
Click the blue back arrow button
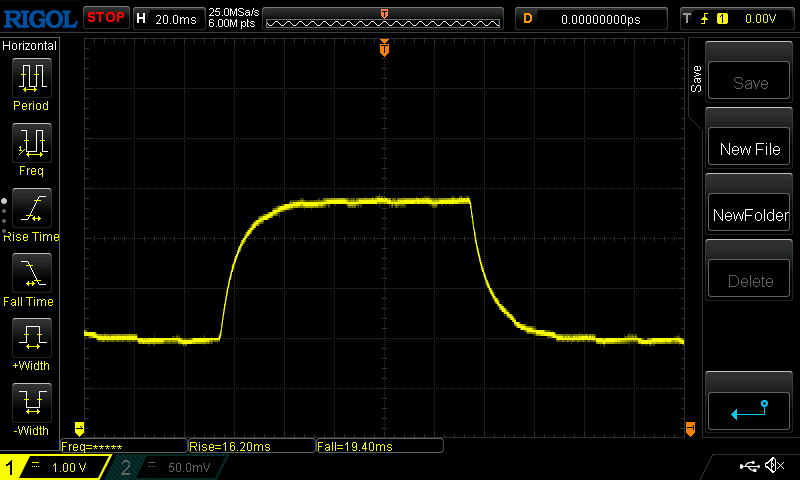tap(749, 411)
